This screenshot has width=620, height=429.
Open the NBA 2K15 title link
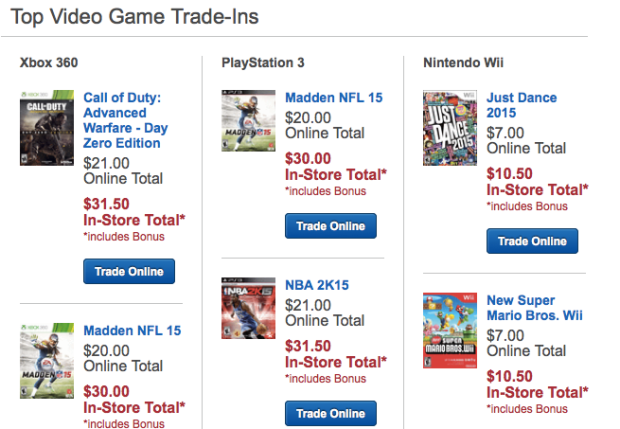click(317, 285)
